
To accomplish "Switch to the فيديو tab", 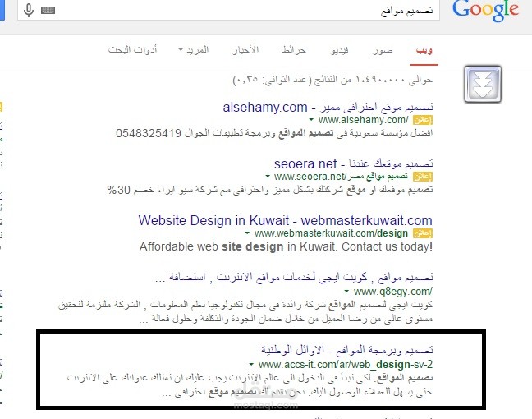I will point(340,50).
